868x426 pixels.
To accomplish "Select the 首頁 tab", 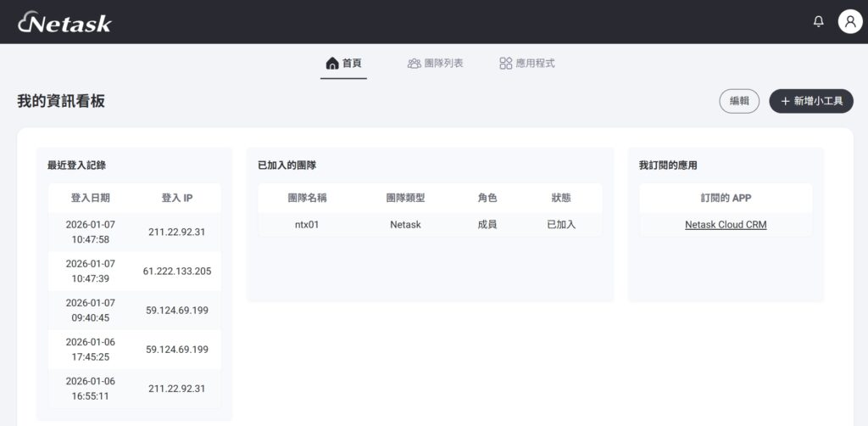I will [x=352, y=64].
